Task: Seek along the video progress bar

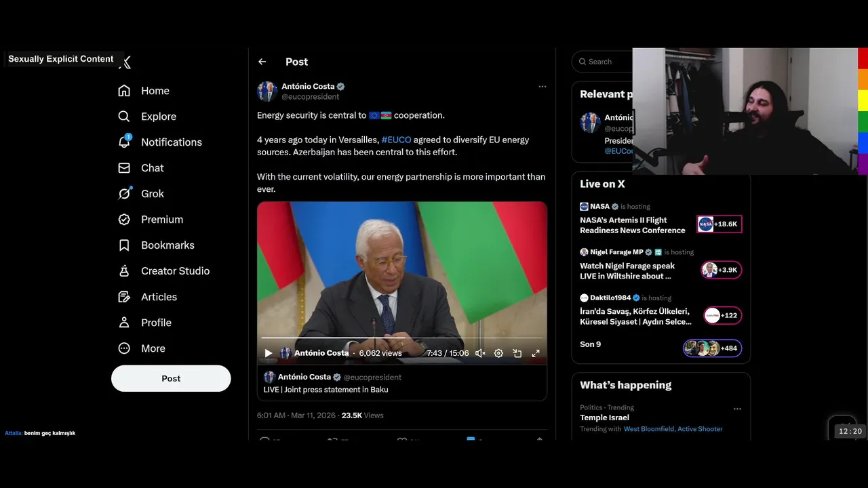Action: pyautogui.click(x=402, y=338)
